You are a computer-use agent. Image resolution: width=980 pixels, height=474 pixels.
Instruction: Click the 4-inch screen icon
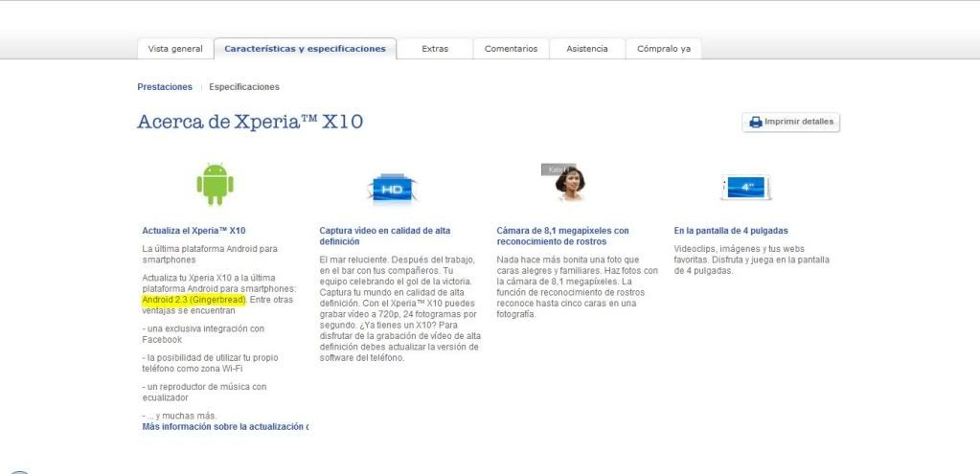tap(746, 188)
